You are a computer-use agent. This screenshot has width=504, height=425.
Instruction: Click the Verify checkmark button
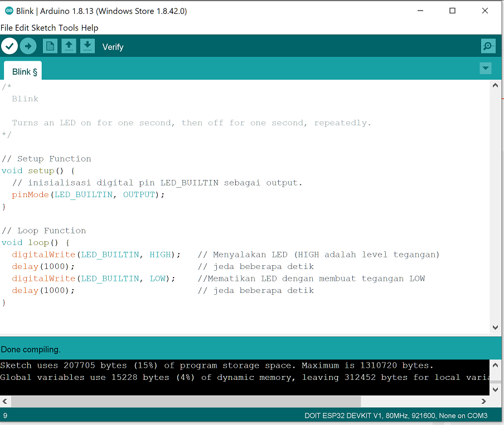tap(9, 46)
